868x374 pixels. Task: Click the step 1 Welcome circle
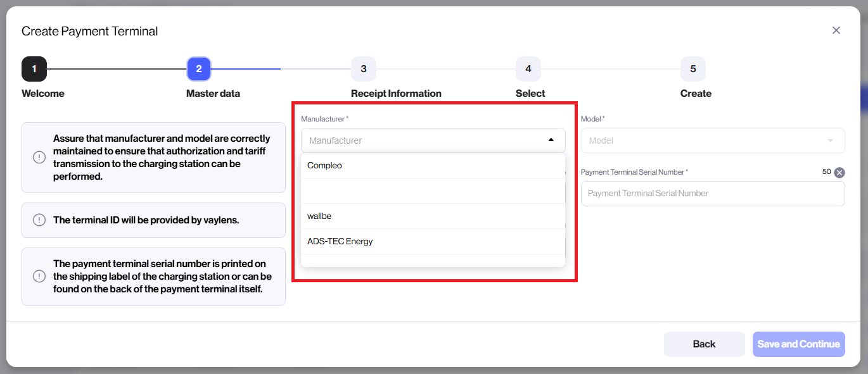click(34, 69)
